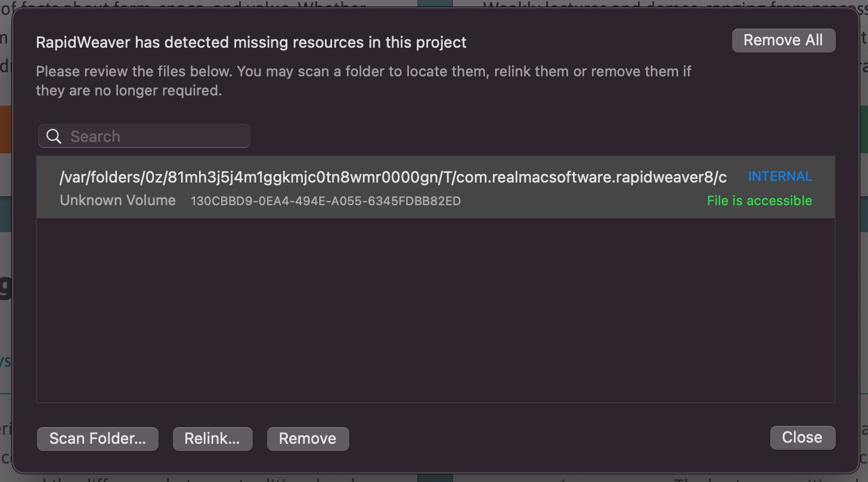
Task: Open Scan Folder... to locate files
Action: (98, 438)
